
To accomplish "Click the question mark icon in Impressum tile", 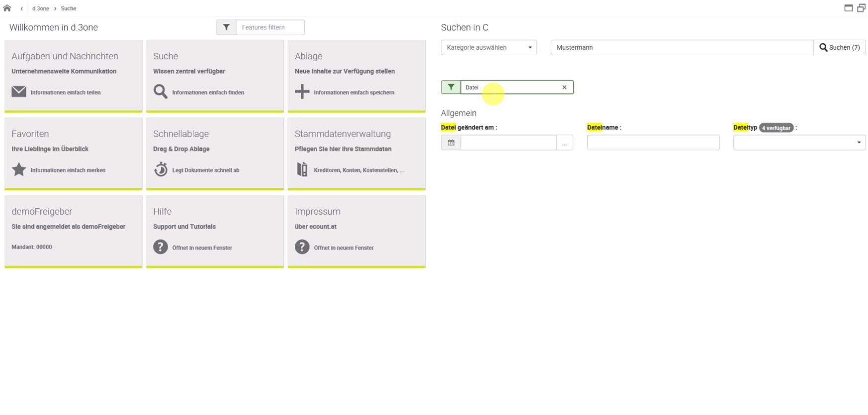I will (x=302, y=247).
